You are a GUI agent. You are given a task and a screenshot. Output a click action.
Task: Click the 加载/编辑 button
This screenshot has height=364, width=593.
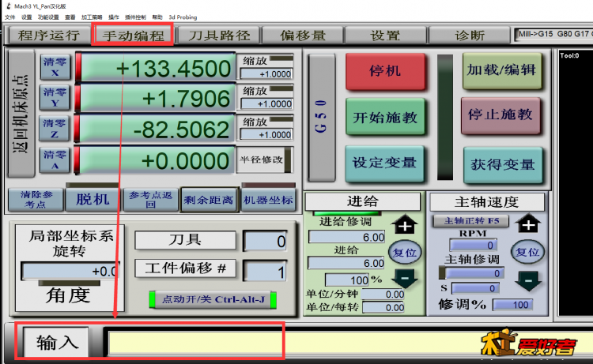502,70
